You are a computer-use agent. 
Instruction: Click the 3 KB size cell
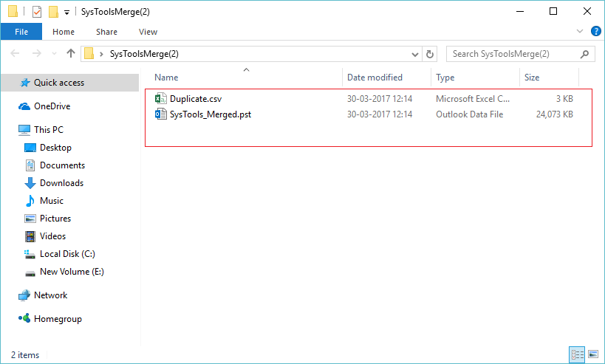tap(564, 99)
